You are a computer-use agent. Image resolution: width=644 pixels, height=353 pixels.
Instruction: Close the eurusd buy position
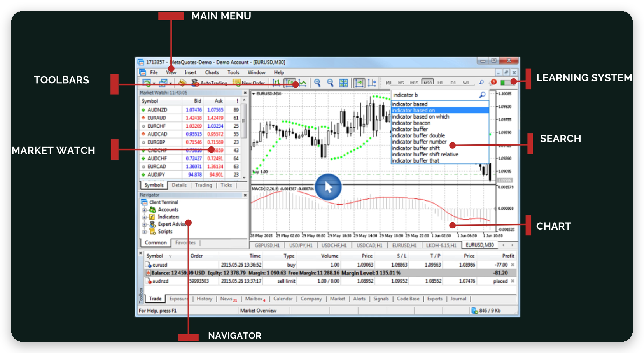[513, 265]
